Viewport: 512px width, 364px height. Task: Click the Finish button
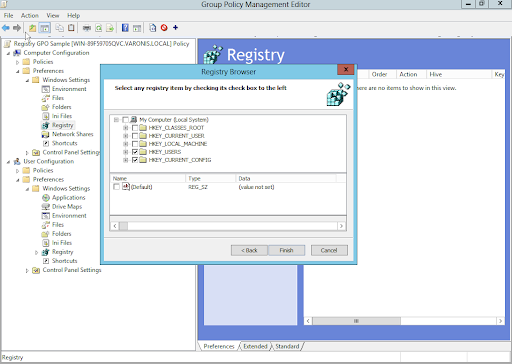tap(286, 250)
